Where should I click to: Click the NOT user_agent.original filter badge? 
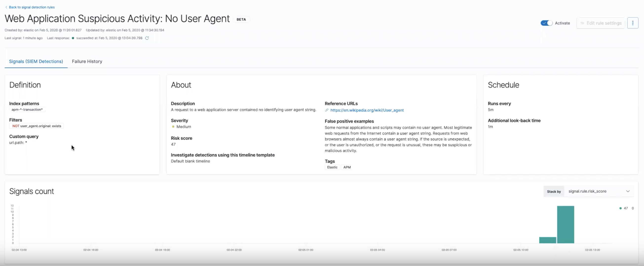(37, 126)
